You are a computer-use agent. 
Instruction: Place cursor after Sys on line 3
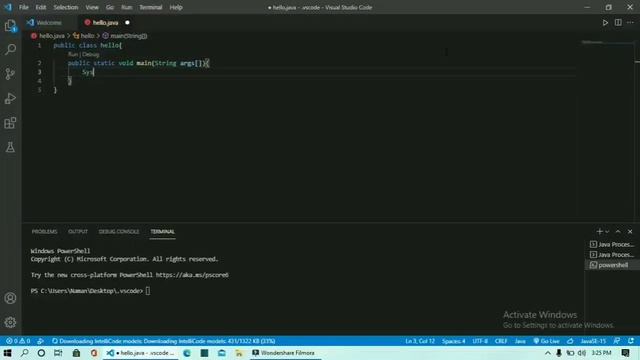pos(93,72)
